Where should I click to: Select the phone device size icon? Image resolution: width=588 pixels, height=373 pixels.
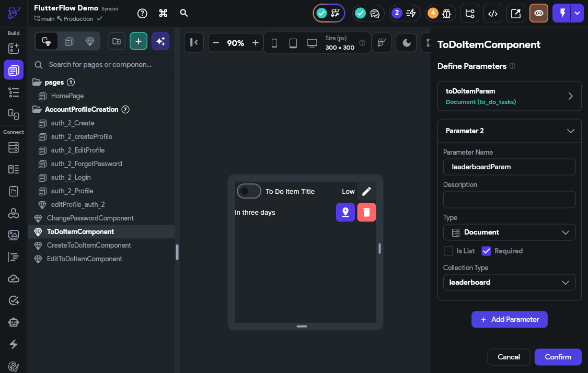tap(274, 43)
